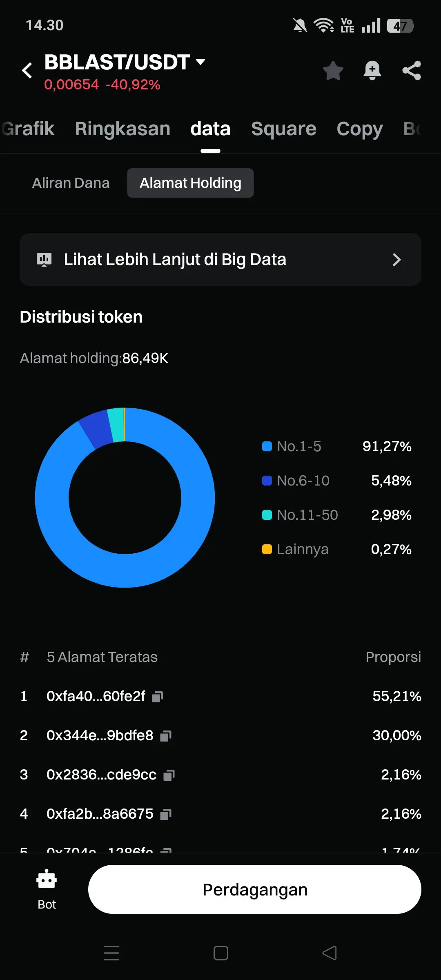Add BBLAST/USDT to favorites with star
The height and width of the screenshot is (980, 441).
pyautogui.click(x=333, y=70)
